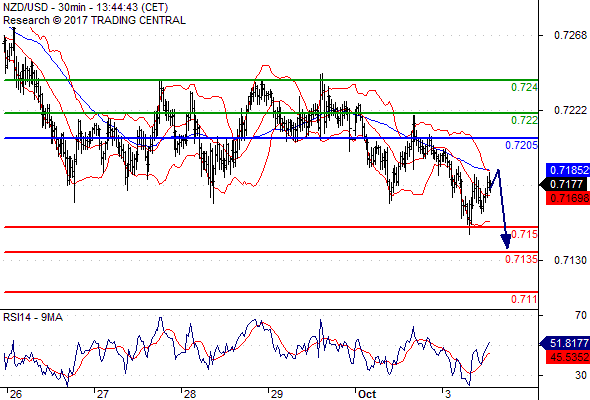Select the green 0.722 resistance label
590x400 pixels.
(524, 120)
